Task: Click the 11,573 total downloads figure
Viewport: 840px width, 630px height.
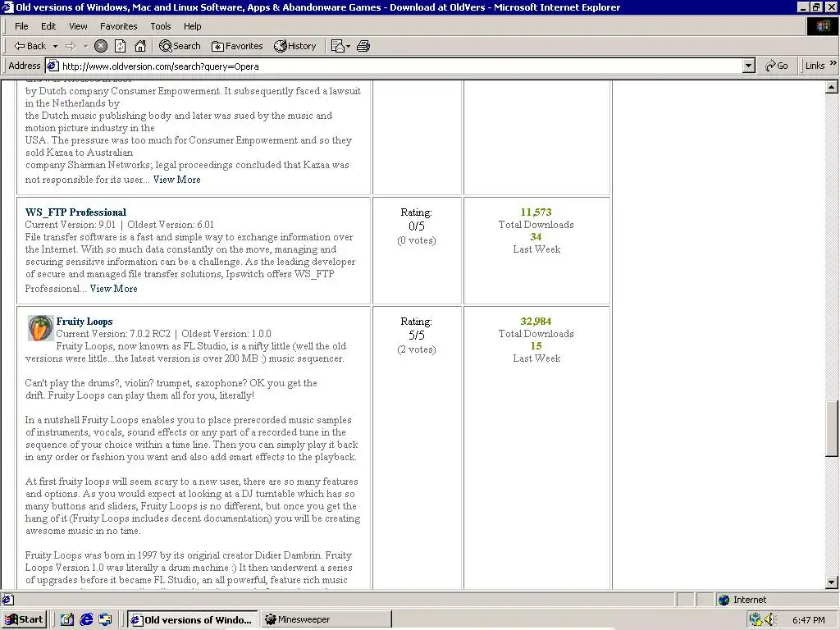Action: click(536, 212)
